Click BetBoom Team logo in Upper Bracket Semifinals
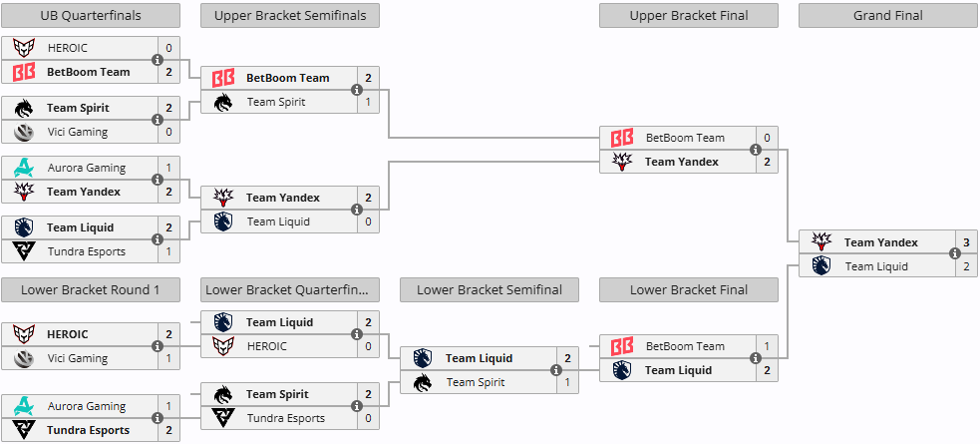 (x=223, y=78)
